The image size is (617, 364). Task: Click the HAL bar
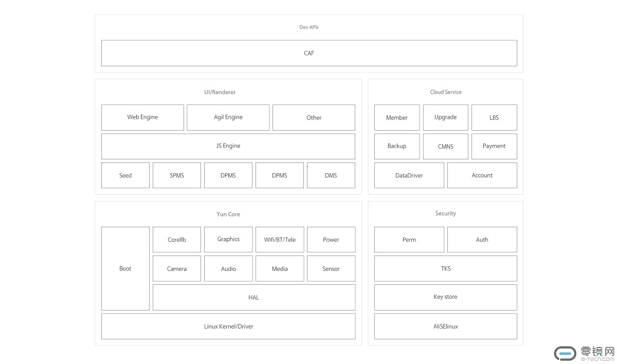254,297
